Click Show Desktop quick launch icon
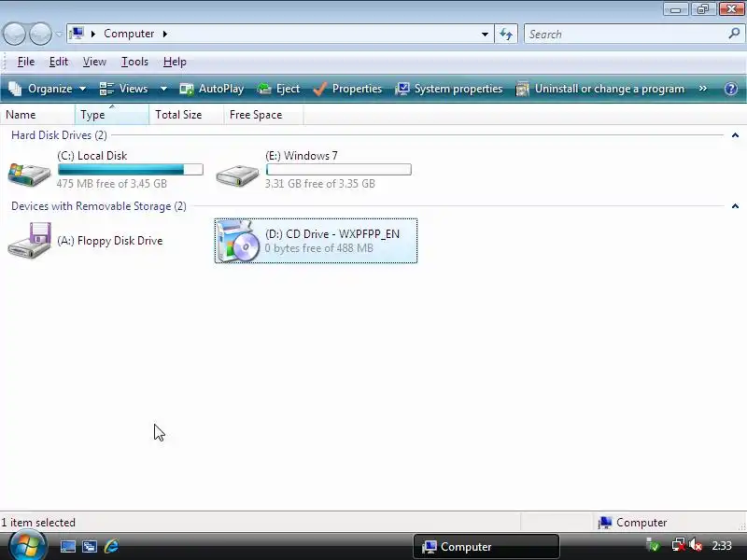This screenshot has height=560, width=747. click(x=67, y=546)
